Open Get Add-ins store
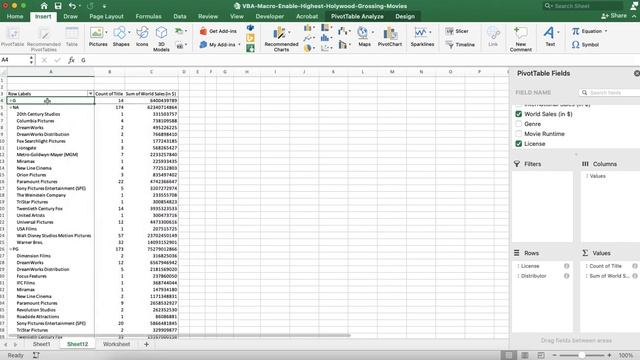Image resolution: width=640 pixels, height=360 pixels. click(218, 31)
